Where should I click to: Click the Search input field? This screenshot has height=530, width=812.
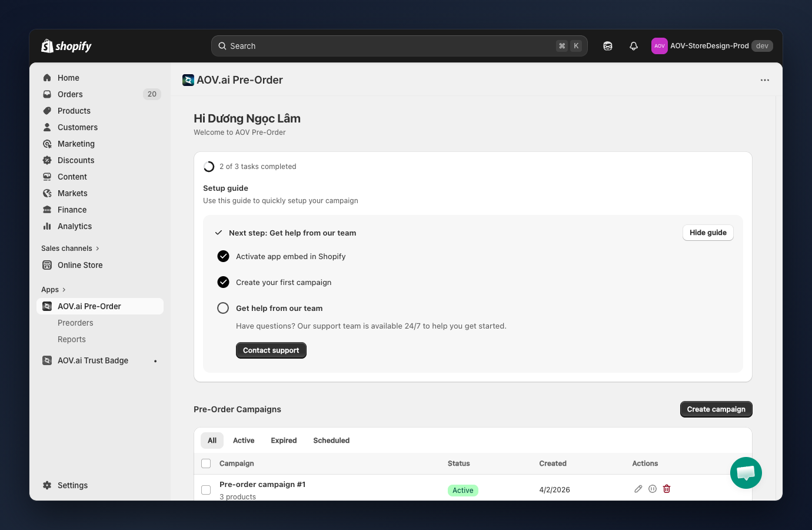pyautogui.click(x=400, y=46)
